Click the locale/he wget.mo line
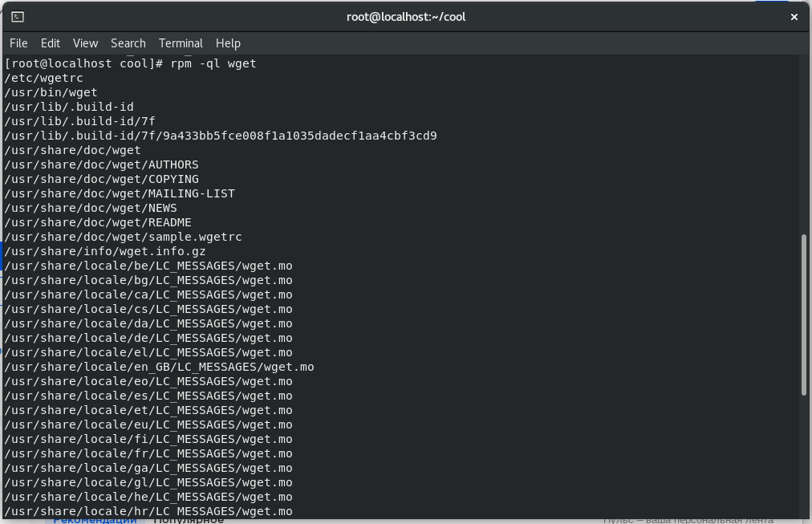Image resolution: width=812 pixels, height=524 pixels. tap(148, 498)
